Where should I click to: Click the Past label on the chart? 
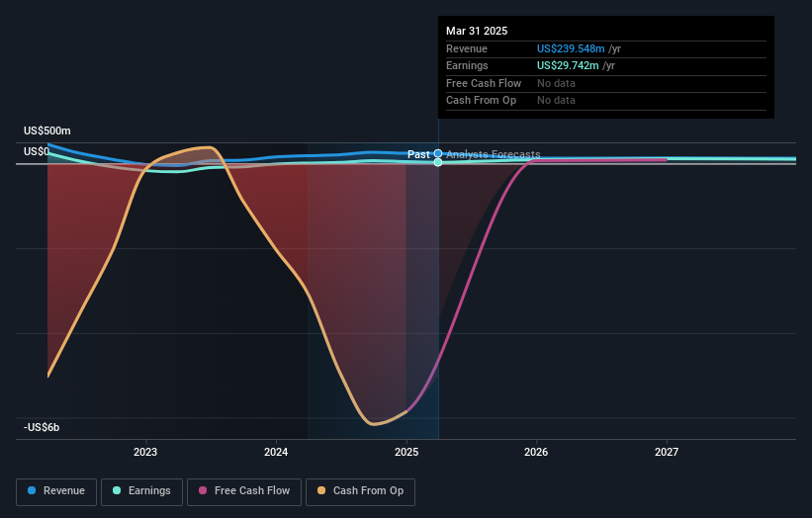(x=418, y=154)
